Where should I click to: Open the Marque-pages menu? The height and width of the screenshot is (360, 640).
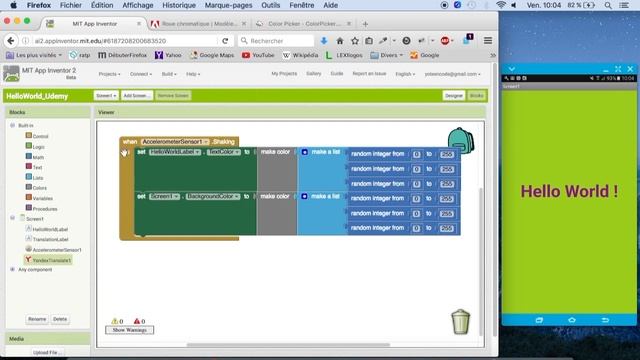228,5
